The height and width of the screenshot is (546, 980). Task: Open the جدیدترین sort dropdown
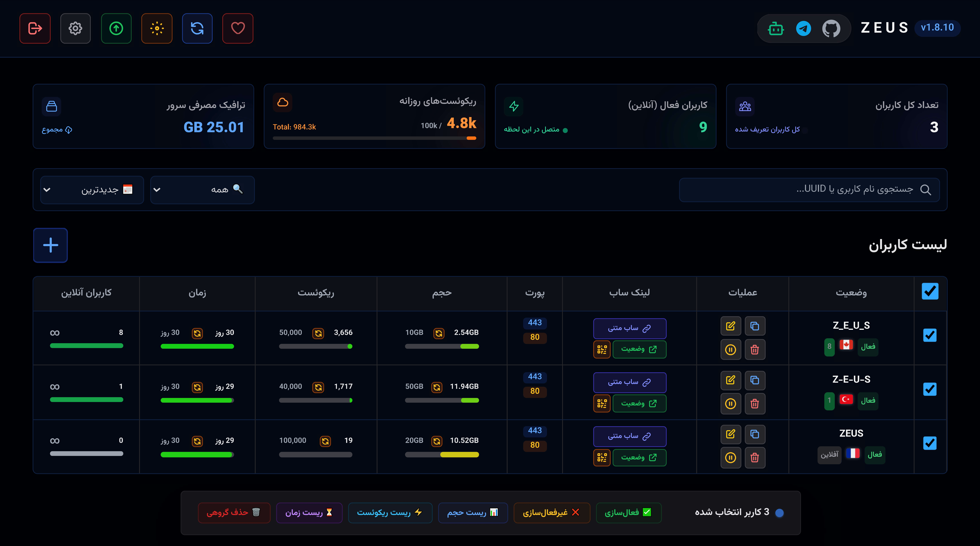(92, 190)
